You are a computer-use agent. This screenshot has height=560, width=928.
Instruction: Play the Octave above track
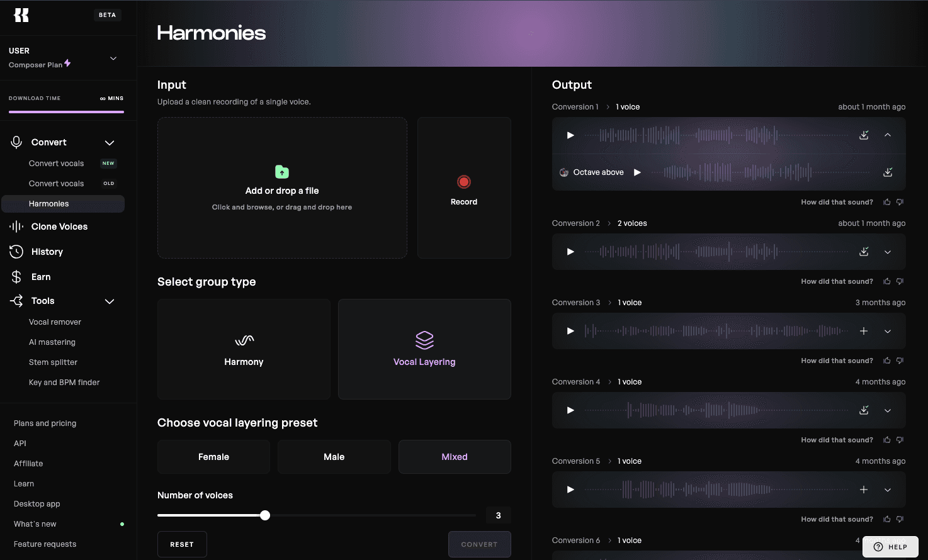(637, 172)
